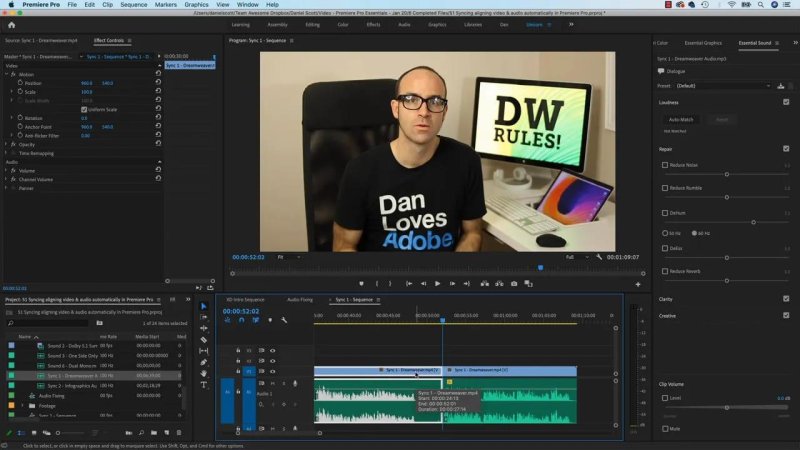Open the Full playback resolution dropdown

[x=577, y=257]
